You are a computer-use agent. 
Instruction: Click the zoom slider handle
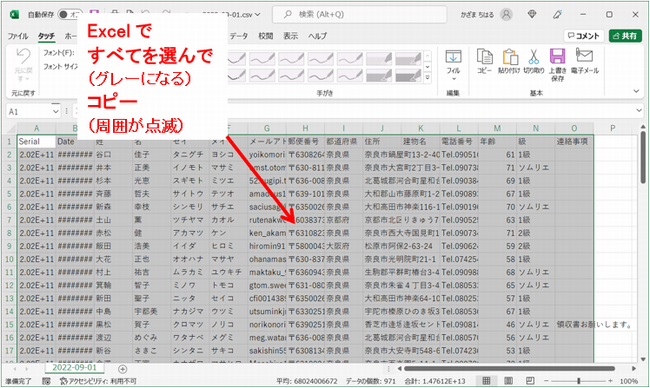tap(579, 381)
